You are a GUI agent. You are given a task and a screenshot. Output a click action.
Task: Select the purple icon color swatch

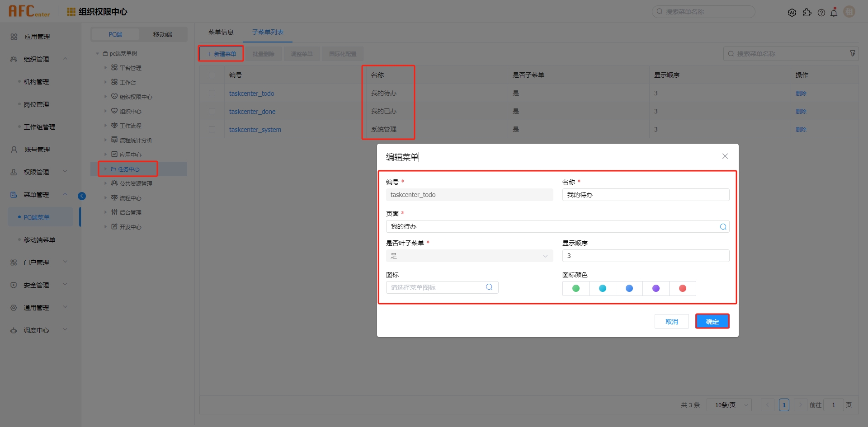pos(656,288)
